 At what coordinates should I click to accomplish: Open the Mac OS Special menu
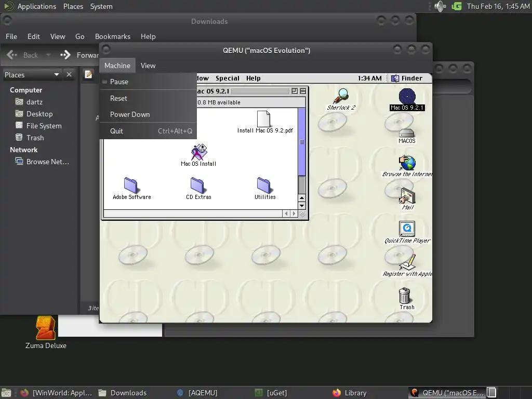point(228,78)
